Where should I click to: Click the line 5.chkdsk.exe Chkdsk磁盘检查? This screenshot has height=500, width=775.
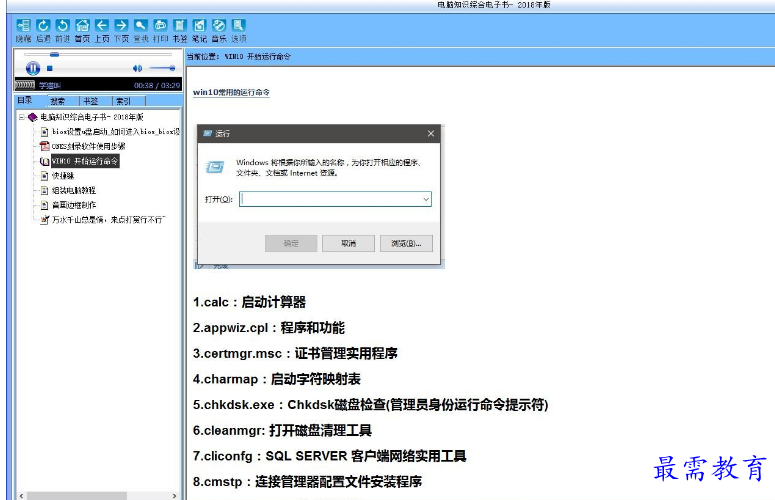[371, 405]
